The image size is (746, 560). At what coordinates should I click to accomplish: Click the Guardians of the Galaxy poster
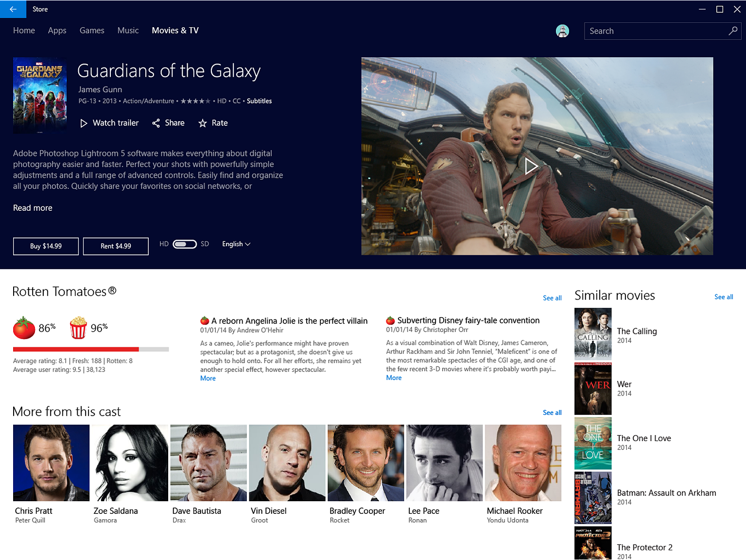(x=40, y=95)
